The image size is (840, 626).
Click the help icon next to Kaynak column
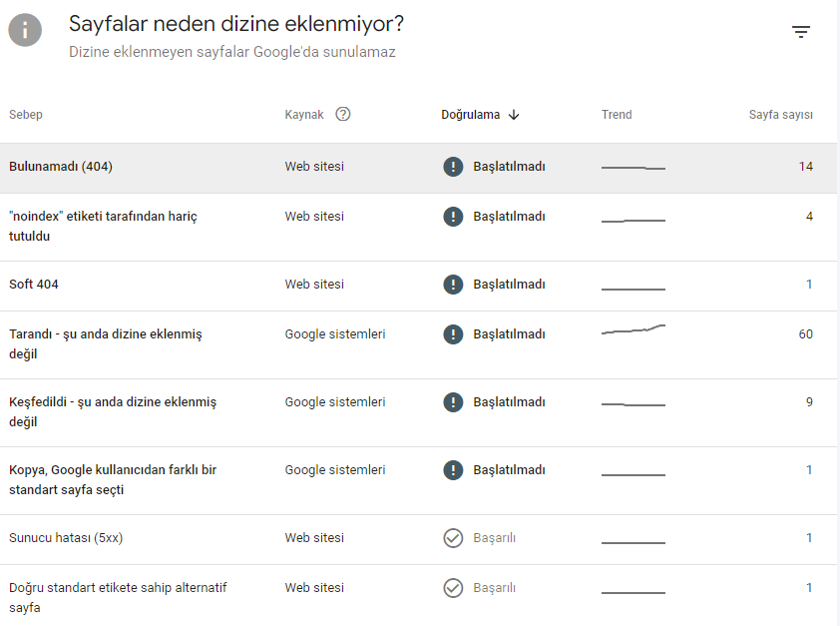coord(343,114)
